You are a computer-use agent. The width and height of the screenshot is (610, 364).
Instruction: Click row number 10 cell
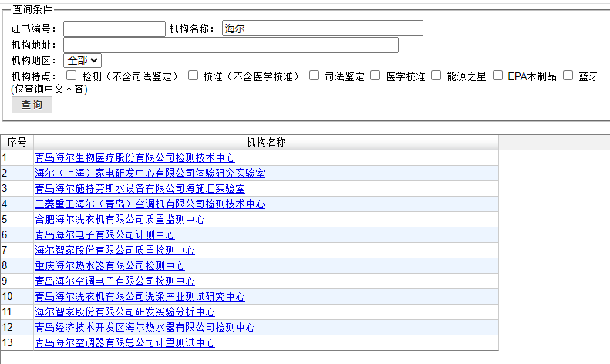(x=17, y=296)
